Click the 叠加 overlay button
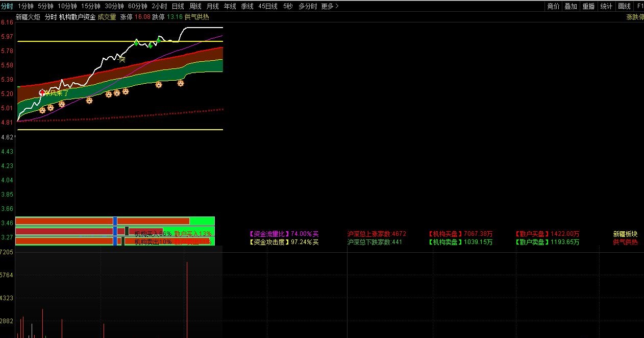The width and height of the screenshot is (644, 338). pyautogui.click(x=571, y=6)
